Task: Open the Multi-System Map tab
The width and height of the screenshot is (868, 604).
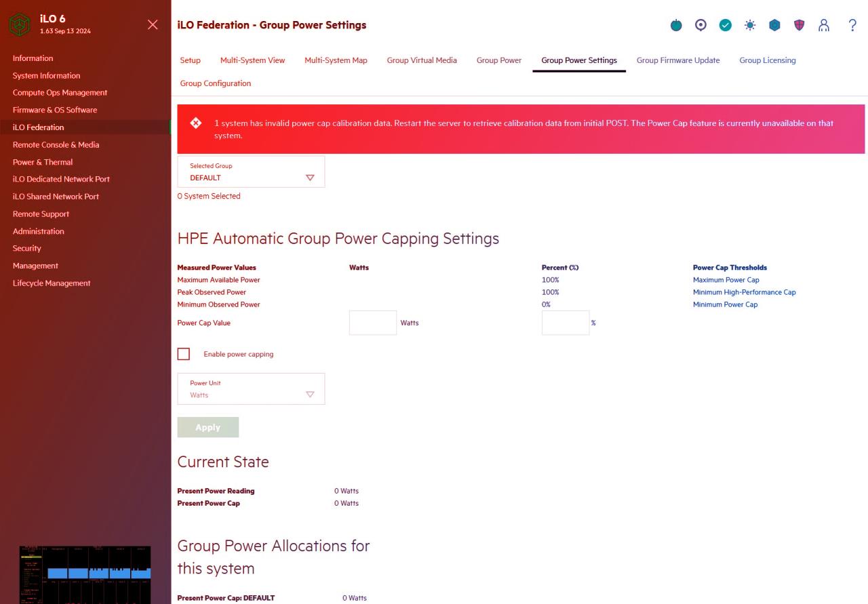Action: [x=336, y=60]
